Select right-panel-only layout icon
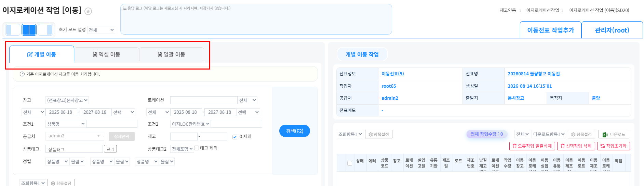 45,30
